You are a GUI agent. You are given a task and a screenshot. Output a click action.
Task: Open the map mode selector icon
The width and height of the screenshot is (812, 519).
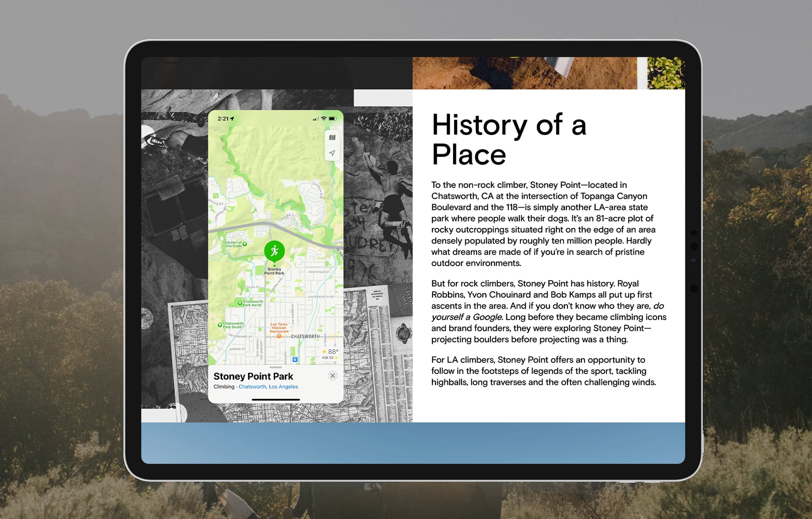click(332, 137)
